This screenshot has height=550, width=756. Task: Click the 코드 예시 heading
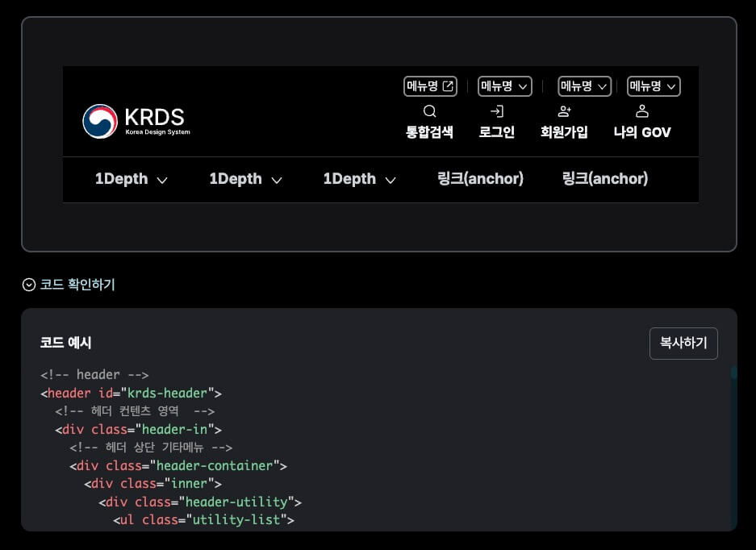pyautogui.click(x=65, y=343)
